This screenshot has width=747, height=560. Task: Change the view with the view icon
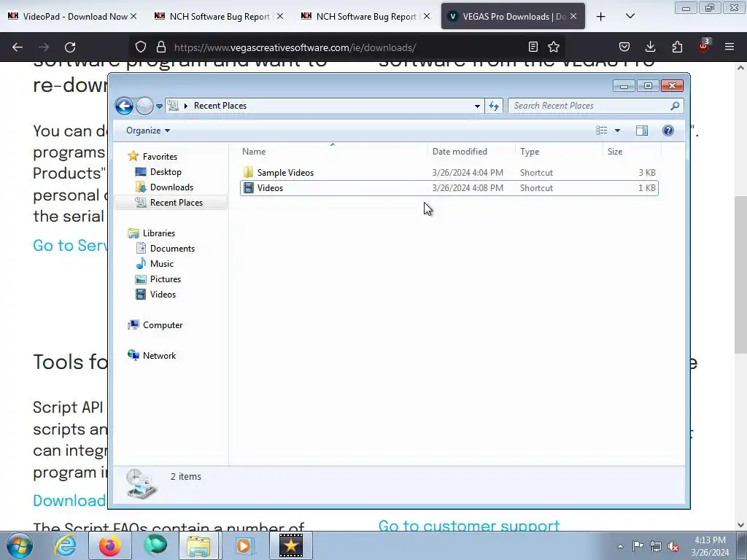pyautogui.click(x=602, y=131)
